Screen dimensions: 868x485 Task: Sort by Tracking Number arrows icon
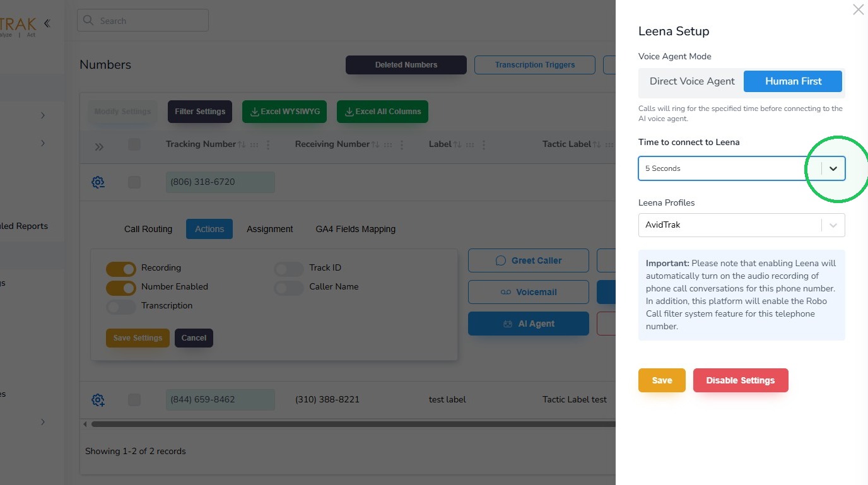pos(242,144)
